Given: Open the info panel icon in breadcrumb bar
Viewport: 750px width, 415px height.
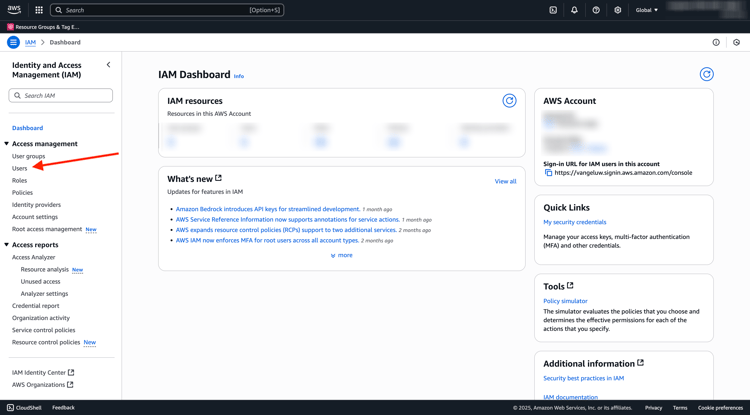Looking at the screenshot, I should click(x=716, y=43).
